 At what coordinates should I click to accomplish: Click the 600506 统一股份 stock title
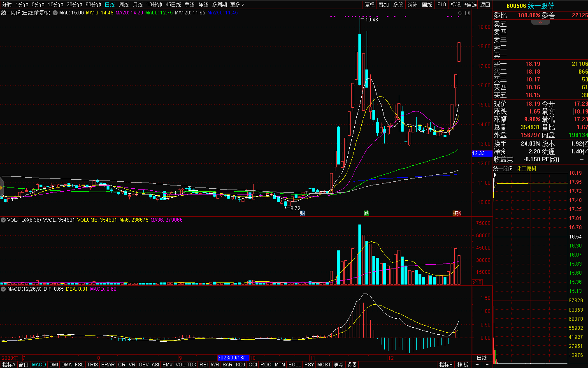(530, 6)
